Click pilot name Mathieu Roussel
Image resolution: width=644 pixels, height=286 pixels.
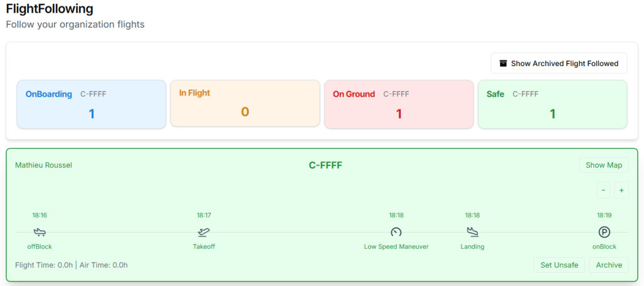pyautogui.click(x=43, y=165)
